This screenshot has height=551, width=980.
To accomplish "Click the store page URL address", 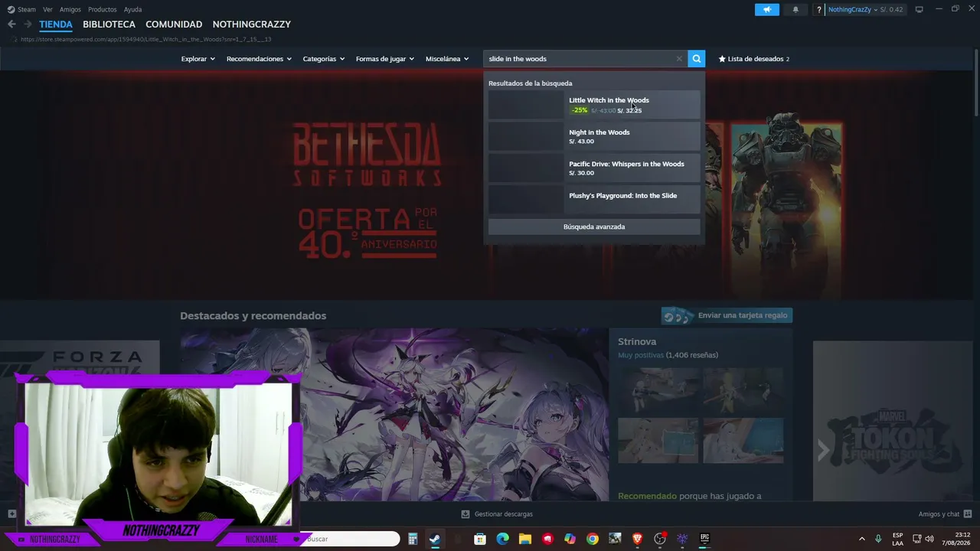I will 145,39.
